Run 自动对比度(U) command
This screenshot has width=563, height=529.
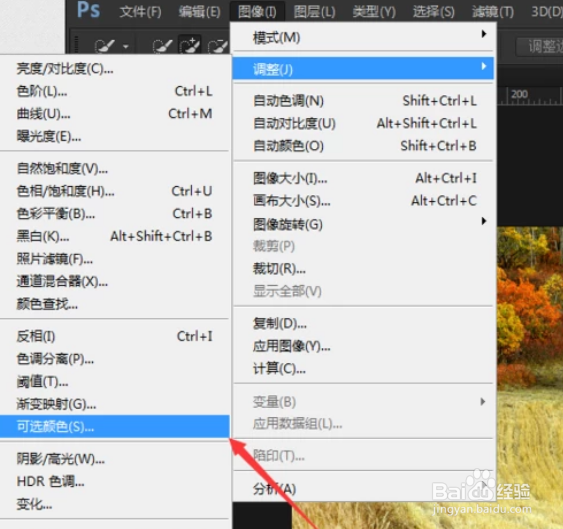364,123
